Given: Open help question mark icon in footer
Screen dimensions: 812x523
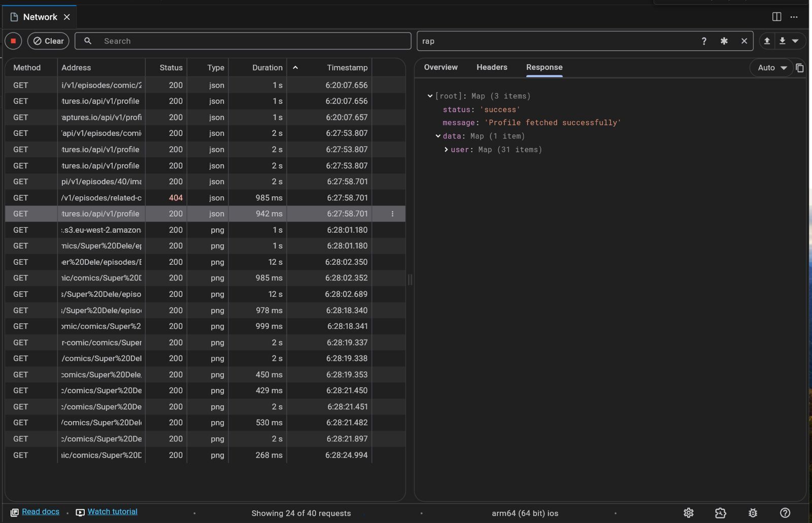Looking at the screenshot, I should click(785, 513).
